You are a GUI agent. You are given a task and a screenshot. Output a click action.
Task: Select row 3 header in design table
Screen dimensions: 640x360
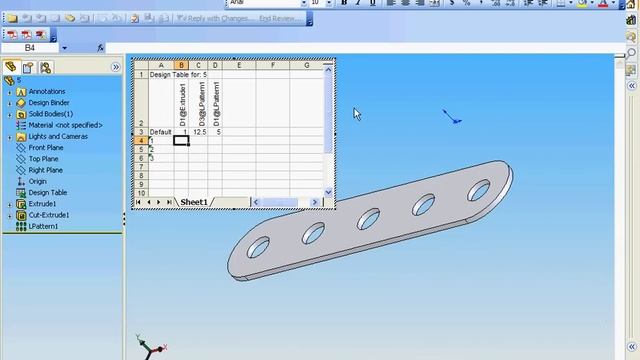pos(141,132)
